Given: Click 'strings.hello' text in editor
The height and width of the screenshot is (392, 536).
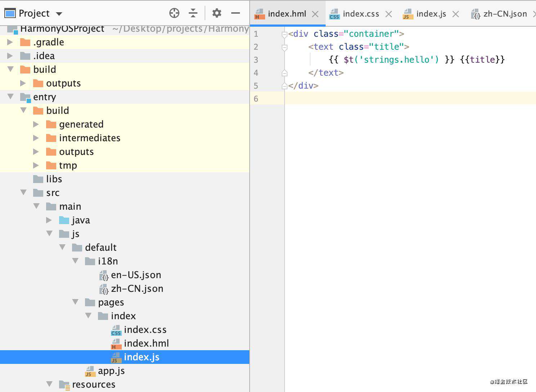Looking at the screenshot, I should (399, 59).
